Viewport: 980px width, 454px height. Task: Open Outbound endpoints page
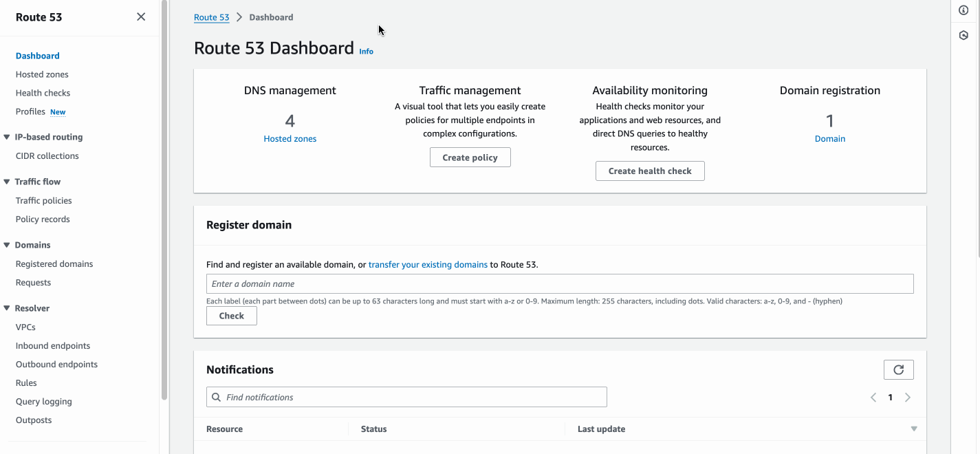point(56,365)
